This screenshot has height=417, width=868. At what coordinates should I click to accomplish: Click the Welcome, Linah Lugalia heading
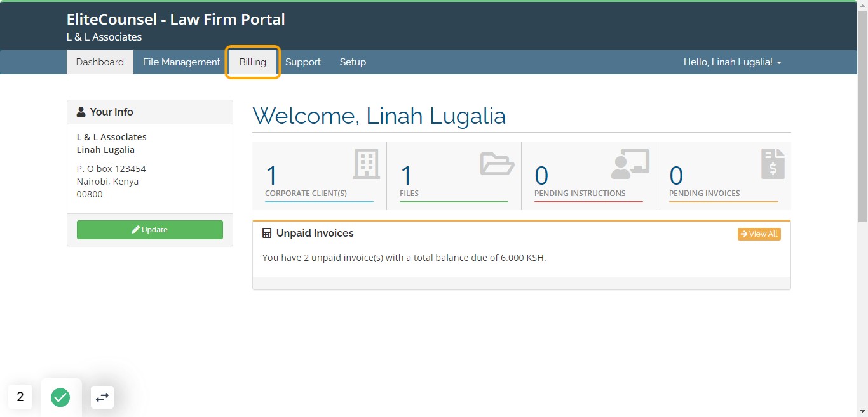379,116
